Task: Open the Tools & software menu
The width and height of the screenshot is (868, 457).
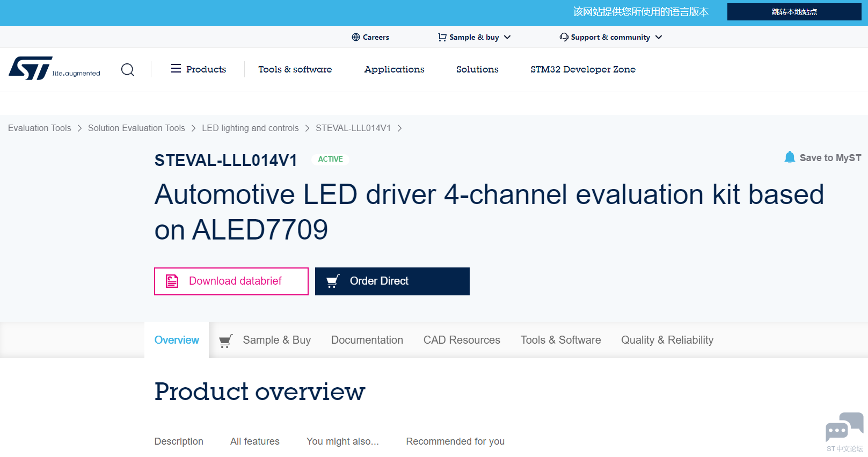Action: tap(295, 69)
